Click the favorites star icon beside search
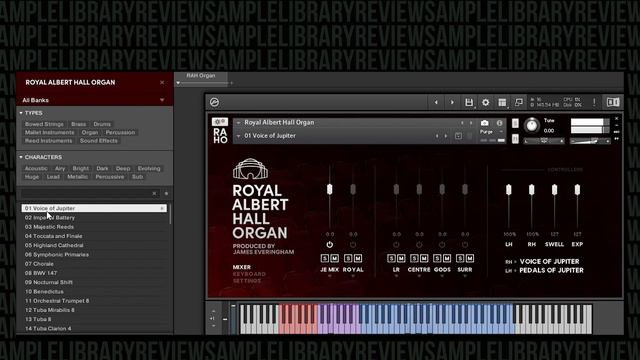The image size is (640, 360). tap(166, 193)
